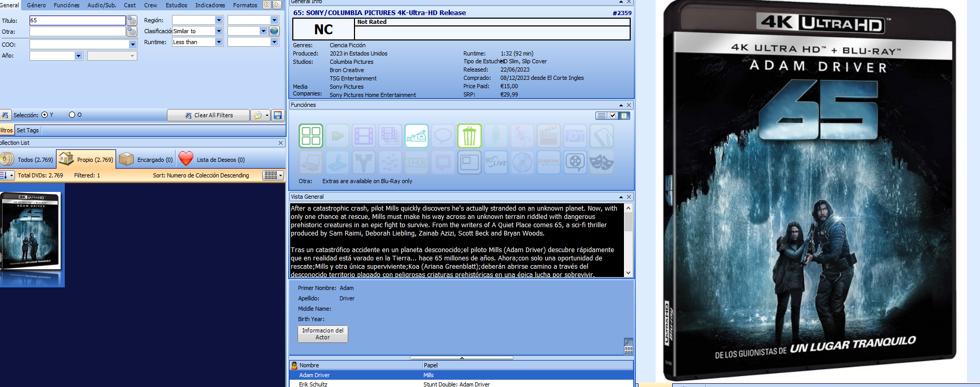Open the collection view layout dropdown
This screenshot has height=387, width=980.
coord(273,175)
